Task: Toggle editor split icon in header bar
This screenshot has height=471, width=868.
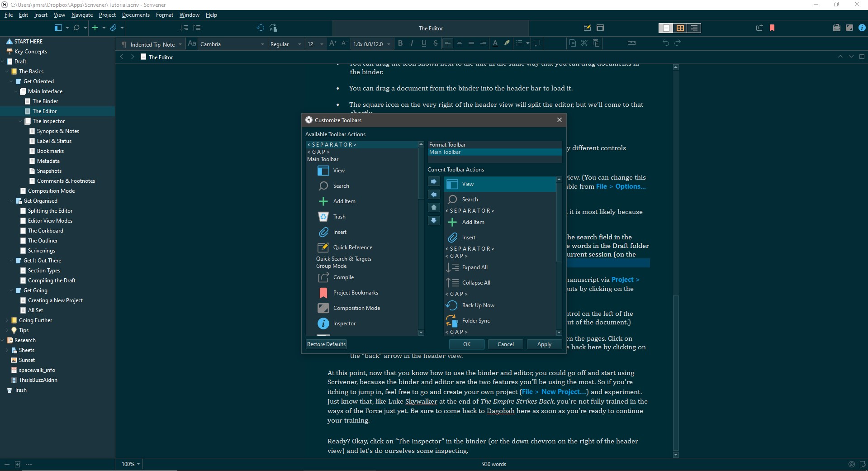Action: tap(862, 57)
